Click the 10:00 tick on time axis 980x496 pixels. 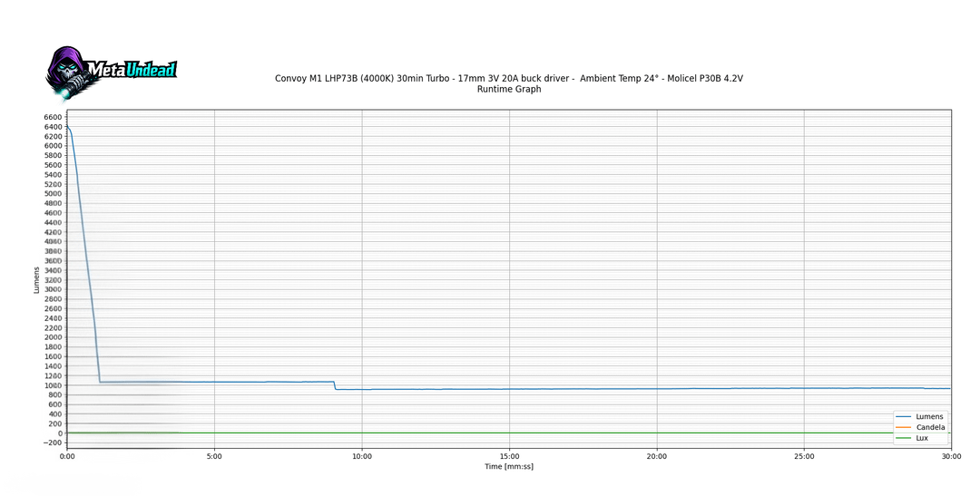pyautogui.click(x=361, y=456)
